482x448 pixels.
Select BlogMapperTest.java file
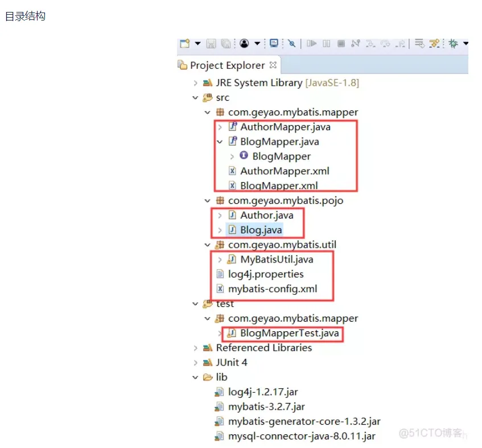click(290, 334)
